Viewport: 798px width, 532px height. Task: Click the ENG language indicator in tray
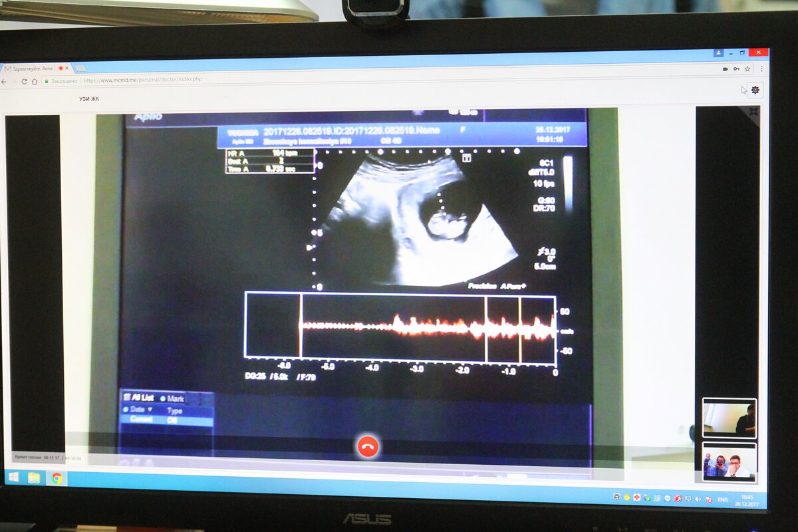coord(723,499)
